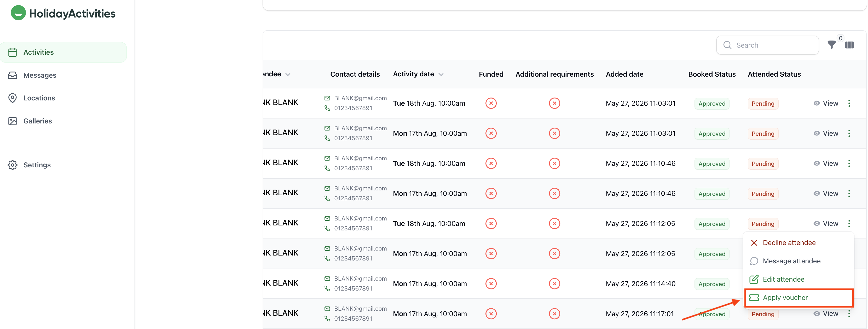
Task: Click the Galleries image icon
Action: coord(13,121)
